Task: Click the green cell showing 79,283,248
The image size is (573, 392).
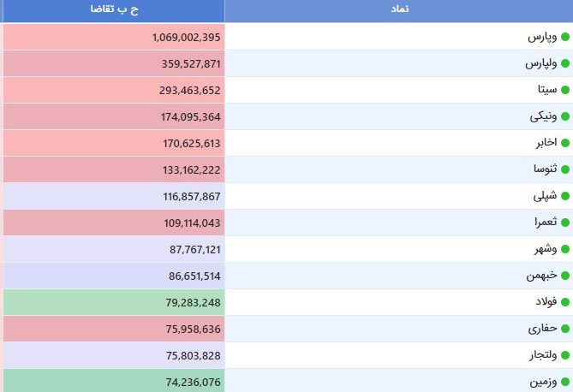Action: pyautogui.click(x=114, y=302)
